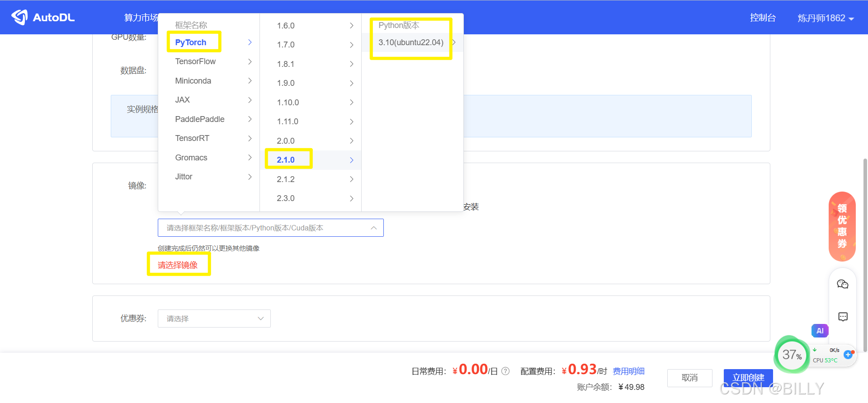868x403 pixels.
Task: Click the 37% memory usage circle
Action: click(792, 355)
